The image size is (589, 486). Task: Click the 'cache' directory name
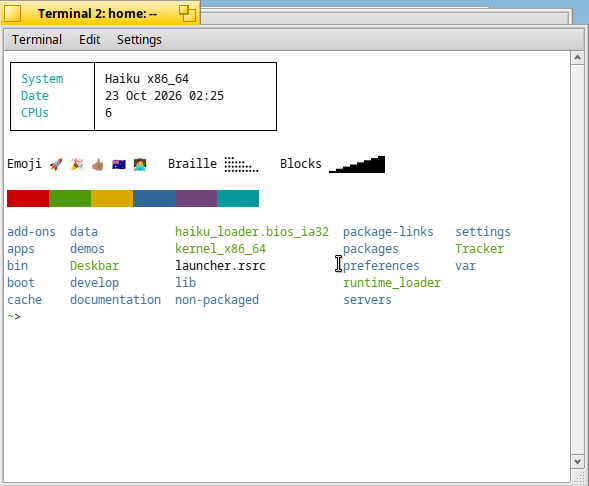click(24, 300)
